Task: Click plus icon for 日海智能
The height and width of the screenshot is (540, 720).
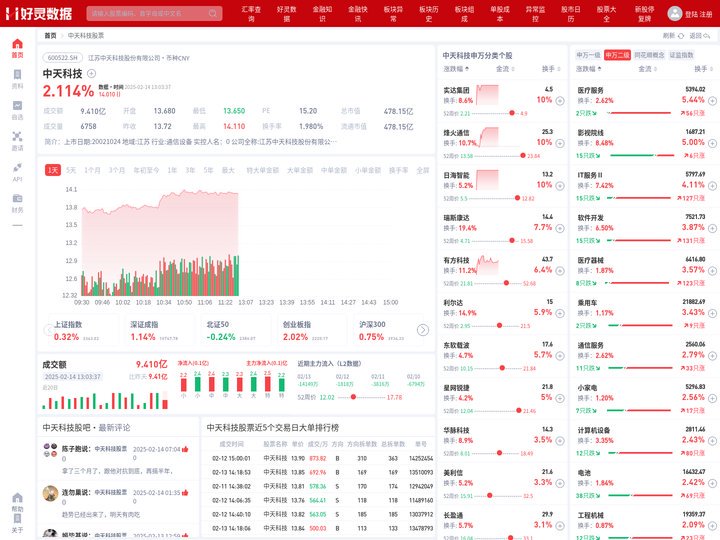Action: pos(560,186)
